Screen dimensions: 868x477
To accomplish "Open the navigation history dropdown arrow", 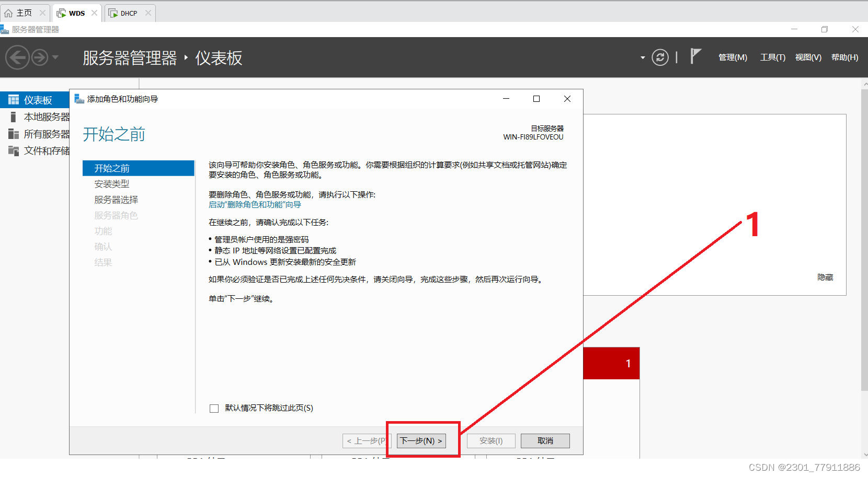I will pyautogui.click(x=55, y=57).
